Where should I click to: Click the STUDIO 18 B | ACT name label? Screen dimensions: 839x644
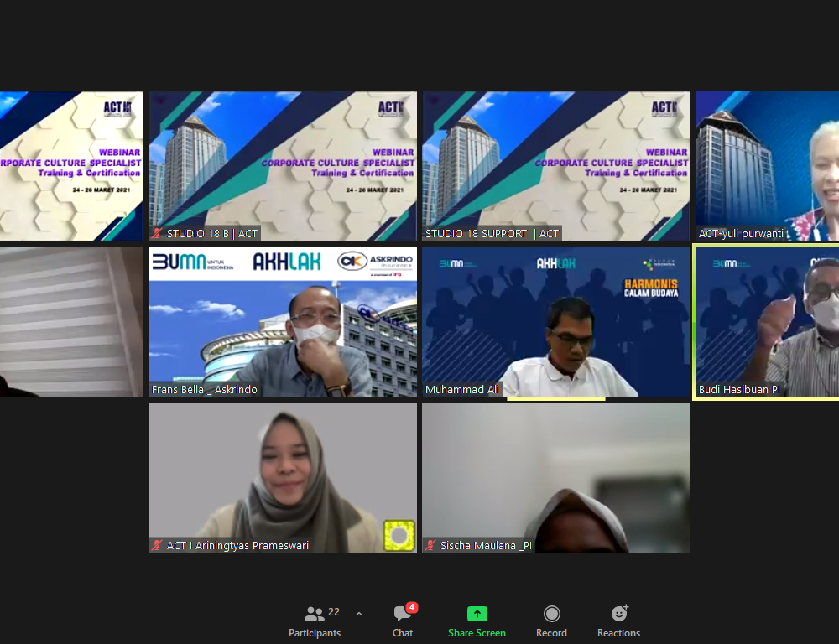[x=211, y=234]
